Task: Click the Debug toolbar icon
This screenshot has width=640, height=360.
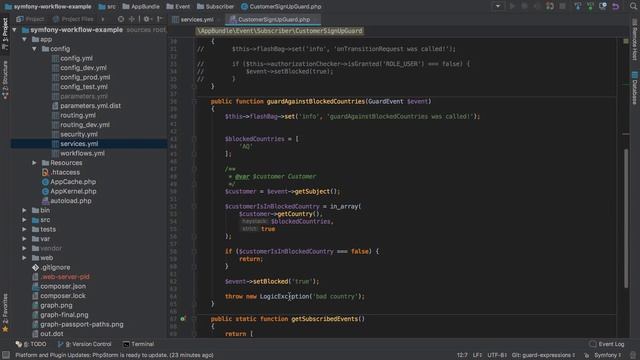Action: point(524,6)
